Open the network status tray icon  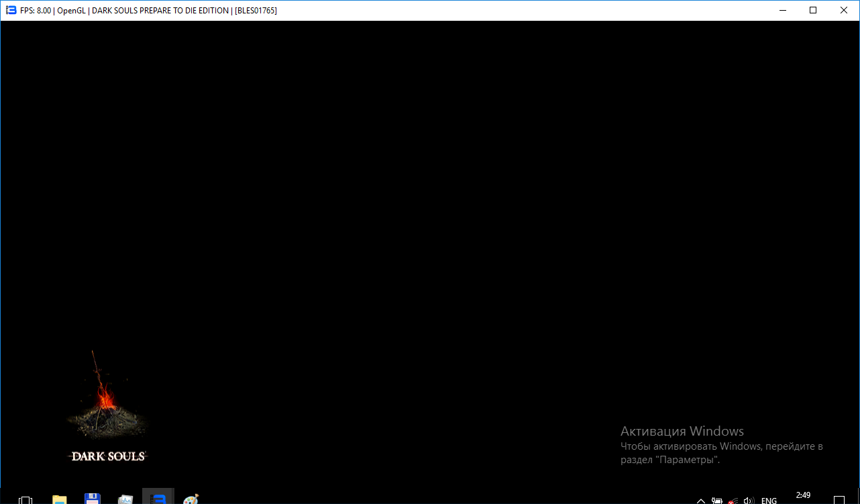[x=734, y=501]
